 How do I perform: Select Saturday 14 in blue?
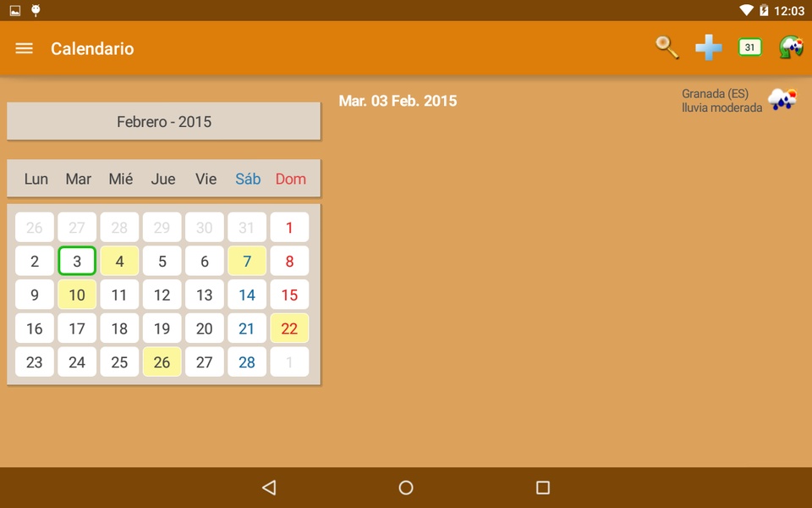tap(247, 295)
